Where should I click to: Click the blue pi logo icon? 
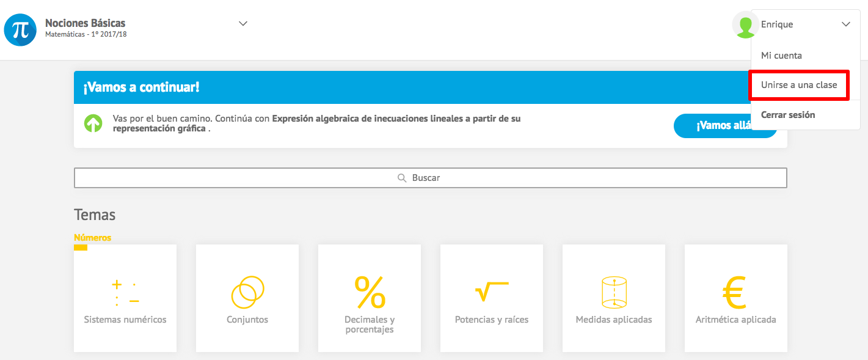click(20, 30)
